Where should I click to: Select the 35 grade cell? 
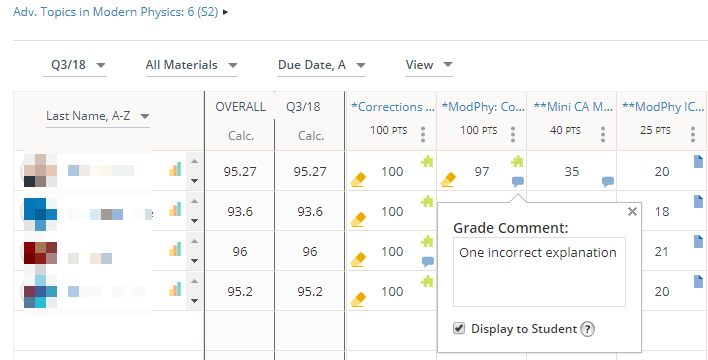[x=572, y=172]
